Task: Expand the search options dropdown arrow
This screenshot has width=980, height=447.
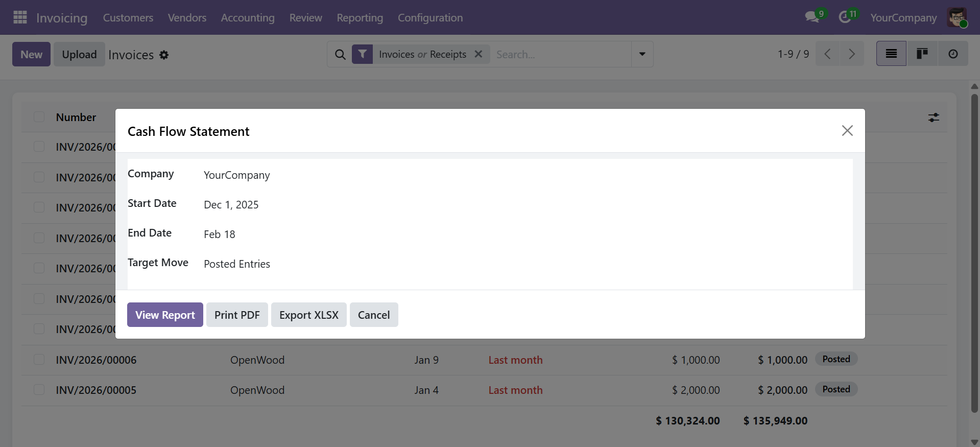Action: 642,54
